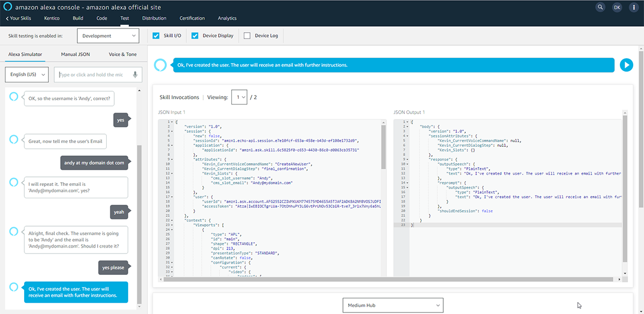Screen dimensions: 644x314
Task: Click the 'JSON Input 1' label
Action: [172, 112]
